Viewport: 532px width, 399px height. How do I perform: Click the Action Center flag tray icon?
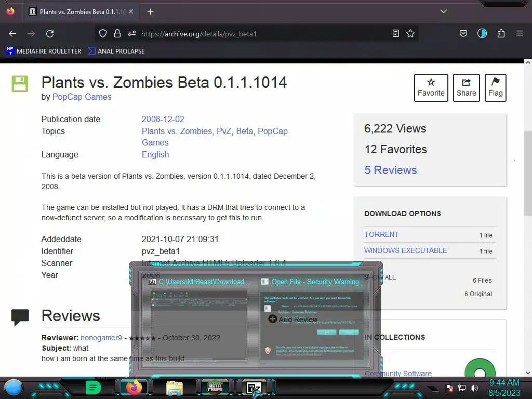(449, 388)
